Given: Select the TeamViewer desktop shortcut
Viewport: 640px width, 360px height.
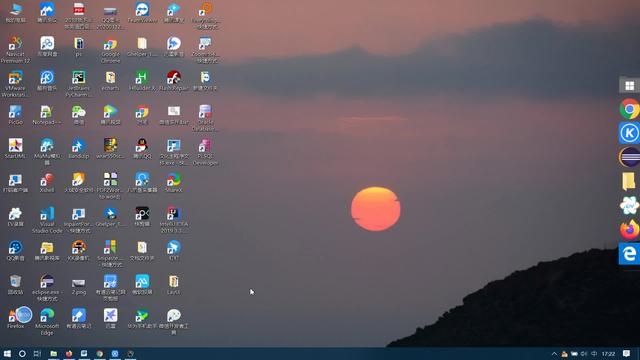Looking at the screenshot, I should tap(142, 12).
